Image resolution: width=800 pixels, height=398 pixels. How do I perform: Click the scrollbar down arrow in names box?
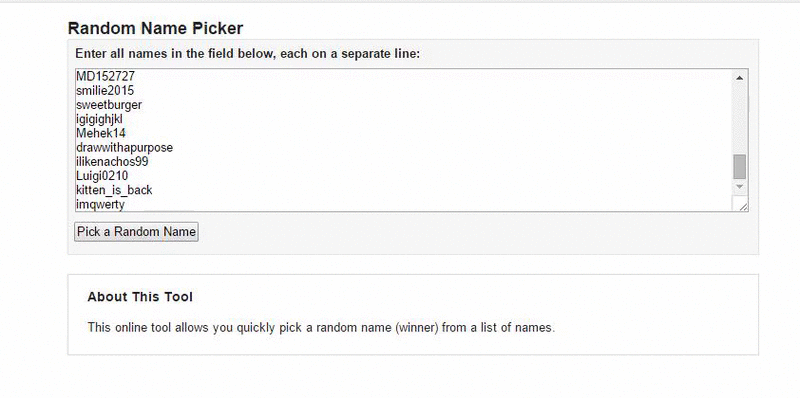(739, 187)
